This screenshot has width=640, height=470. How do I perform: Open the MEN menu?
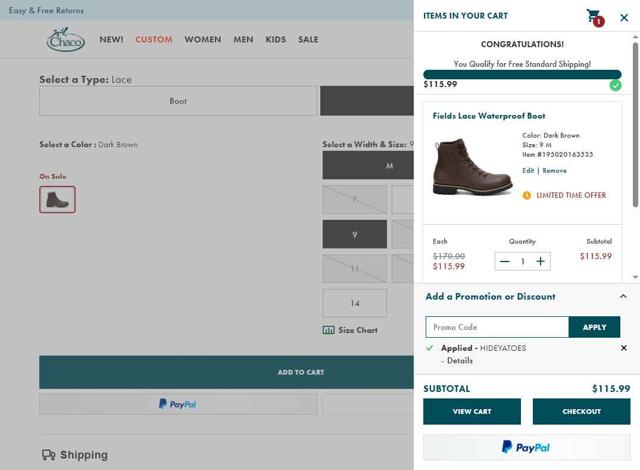[243, 40]
